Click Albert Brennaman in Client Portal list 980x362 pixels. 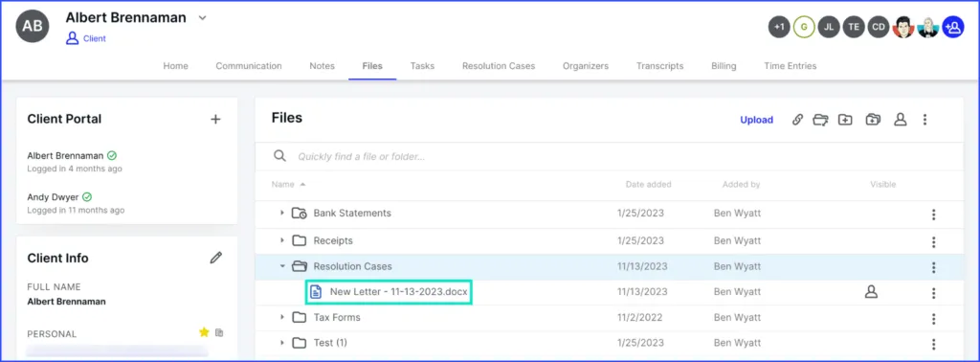pos(66,156)
